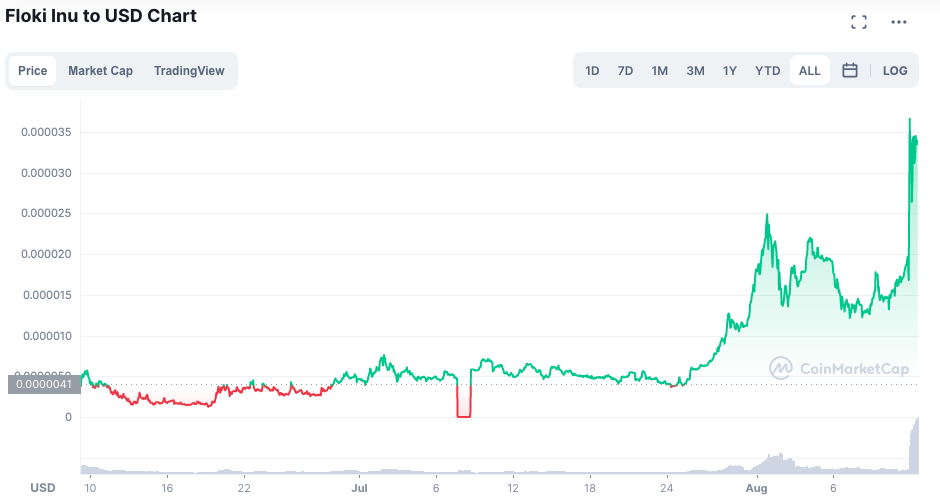The image size is (940, 496).
Task: Select the 1D time range
Action: [x=592, y=71]
